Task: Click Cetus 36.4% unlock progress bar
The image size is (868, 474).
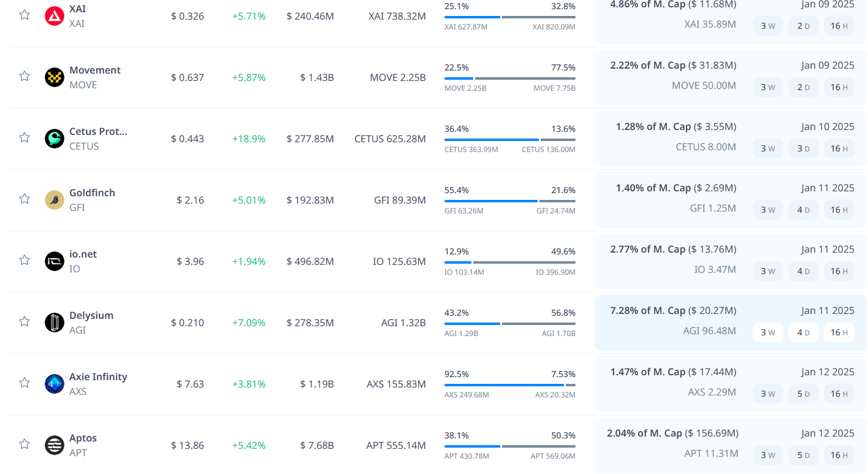Action: (x=510, y=139)
